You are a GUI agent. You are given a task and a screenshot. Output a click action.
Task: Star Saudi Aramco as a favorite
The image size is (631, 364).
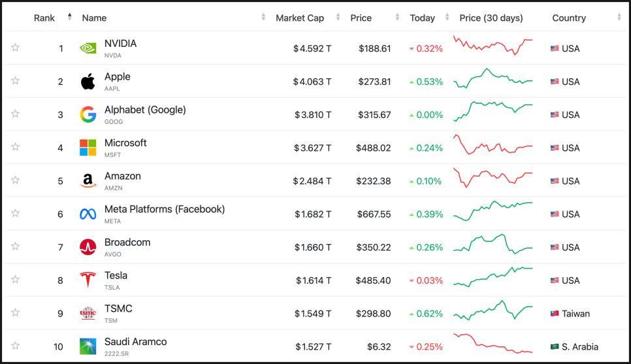[15, 346]
